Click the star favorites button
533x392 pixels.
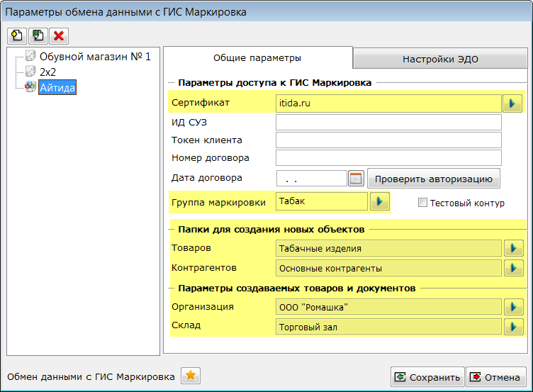click(x=191, y=376)
